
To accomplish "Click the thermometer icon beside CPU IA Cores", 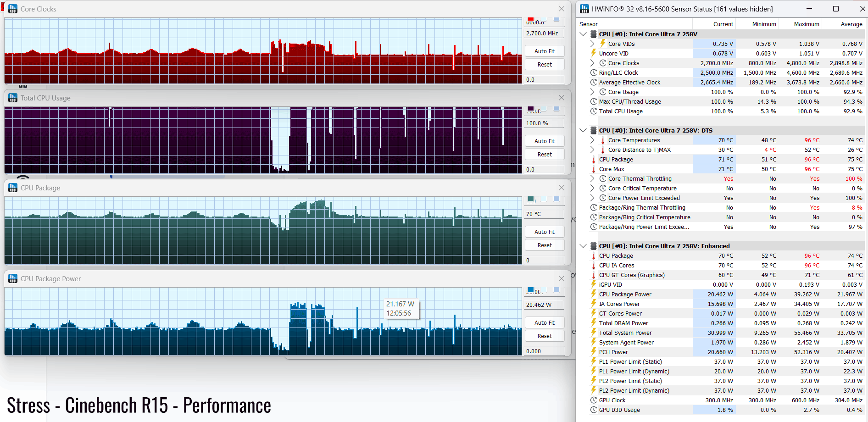I will click(x=594, y=265).
